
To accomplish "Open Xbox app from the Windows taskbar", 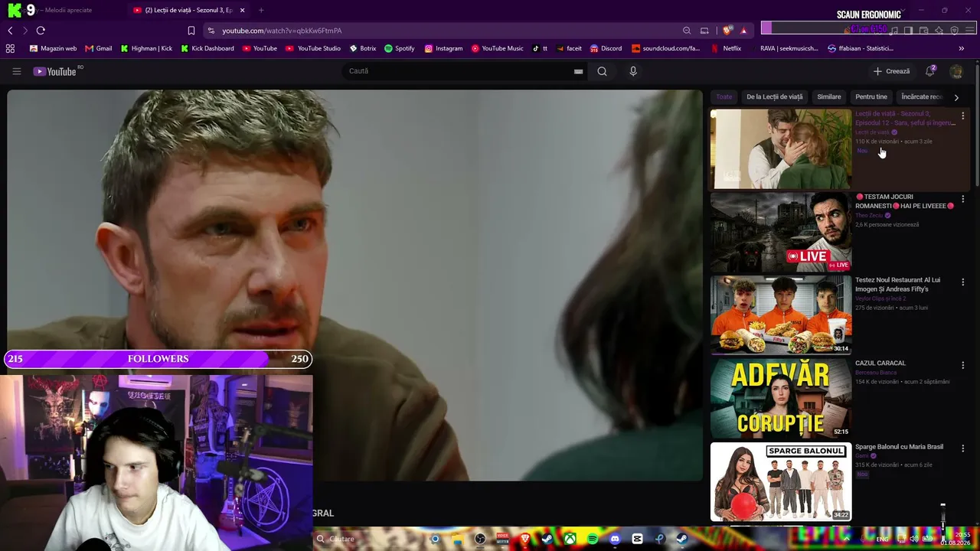I will (570, 539).
